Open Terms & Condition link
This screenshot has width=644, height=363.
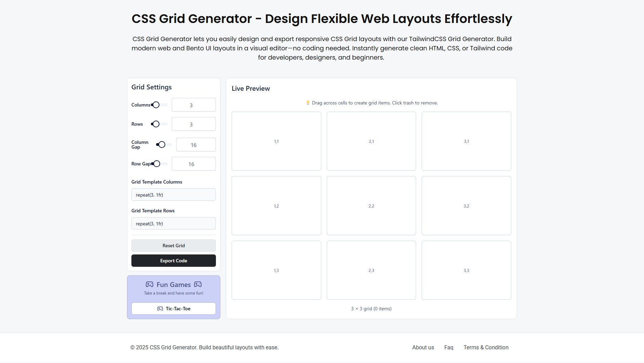486,347
